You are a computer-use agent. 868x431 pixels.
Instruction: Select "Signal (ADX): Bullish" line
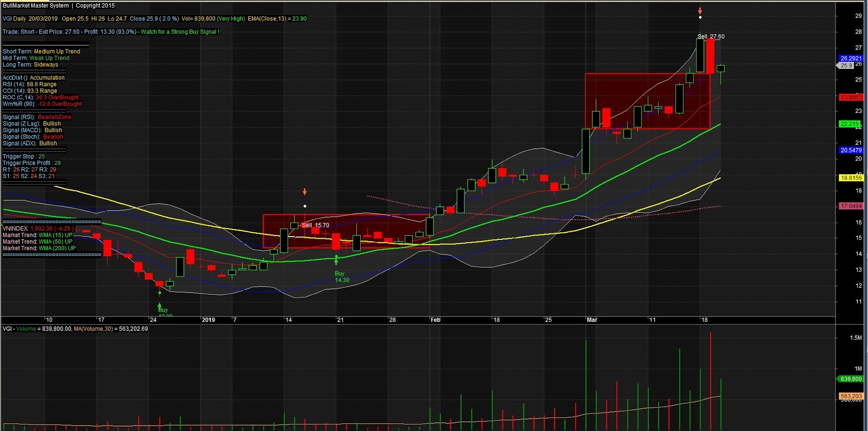[30, 143]
